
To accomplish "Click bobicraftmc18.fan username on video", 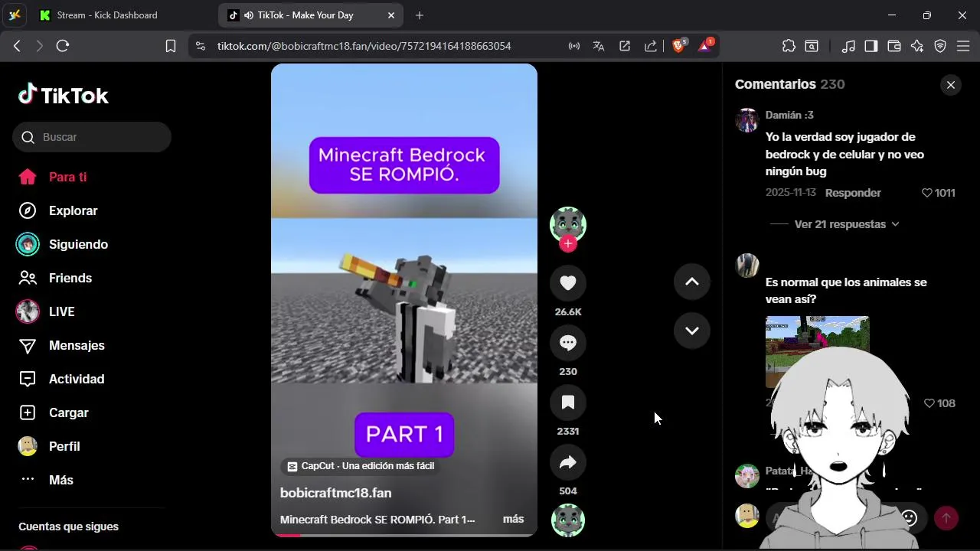I will [x=335, y=493].
